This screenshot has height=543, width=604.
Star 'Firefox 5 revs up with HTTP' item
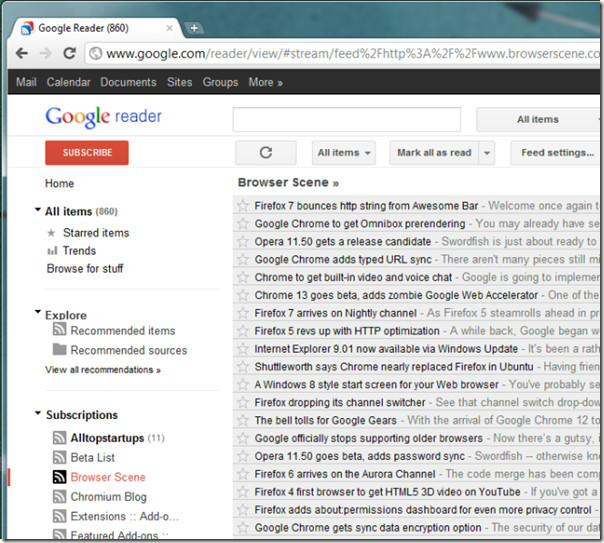pyautogui.click(x=243, y=331)
